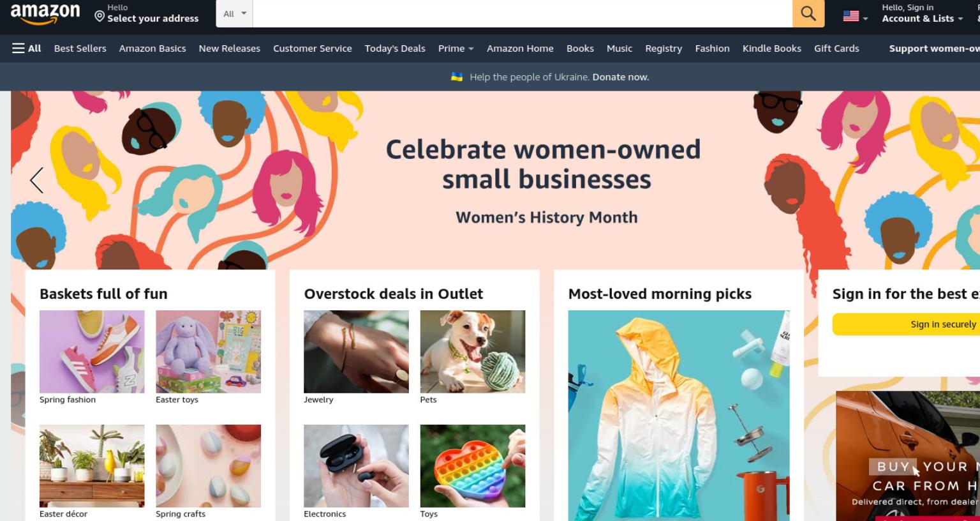Click the Ukraine flag icon
This screenshot has height=521, width=980.
[457, 77]
